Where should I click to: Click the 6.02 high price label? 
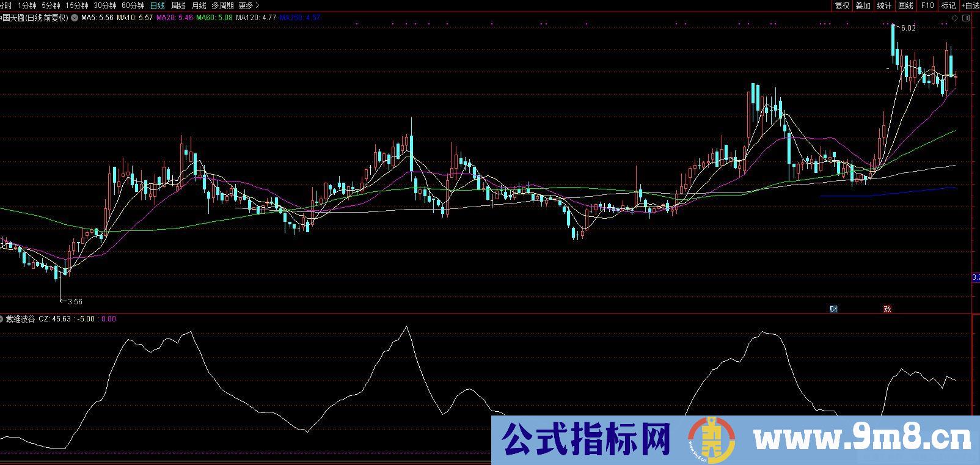click(909, 28)
